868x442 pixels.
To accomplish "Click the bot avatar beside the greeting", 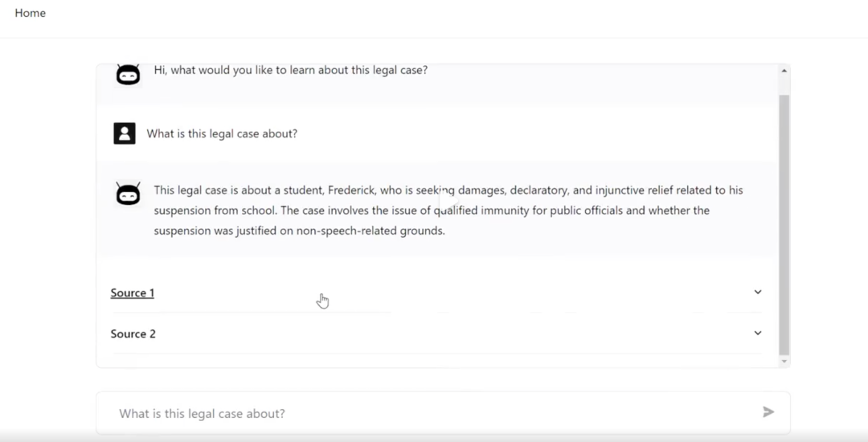I will tap(128, 75).
